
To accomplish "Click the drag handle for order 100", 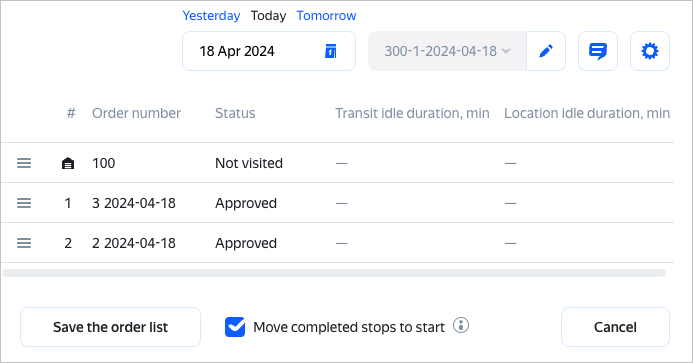I will point(24,163).
